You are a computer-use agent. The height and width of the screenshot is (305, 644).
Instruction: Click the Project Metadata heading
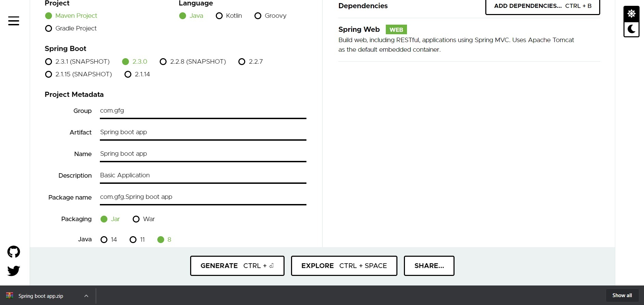pos(74,94)
